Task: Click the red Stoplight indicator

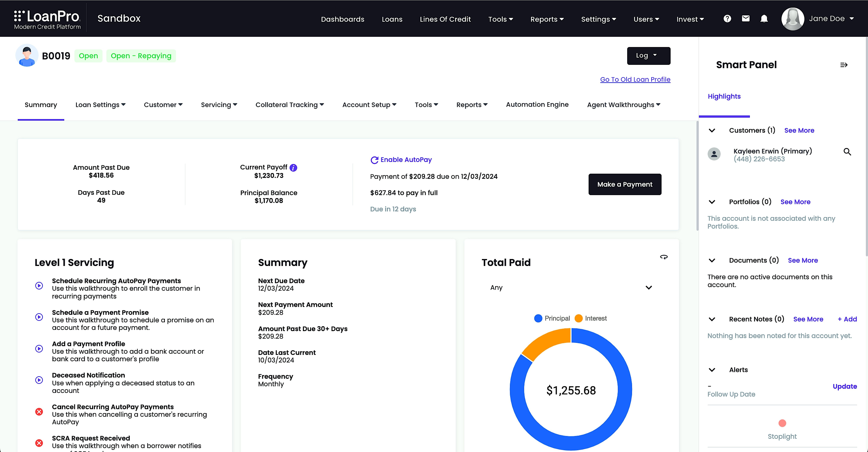Action: coord(782,423)
